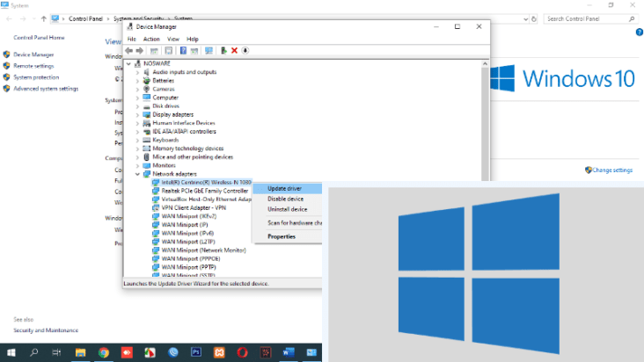Screen dimensions: 644x362
Task: Open the Help menu in Device Manager
Action: coord(192,39)
